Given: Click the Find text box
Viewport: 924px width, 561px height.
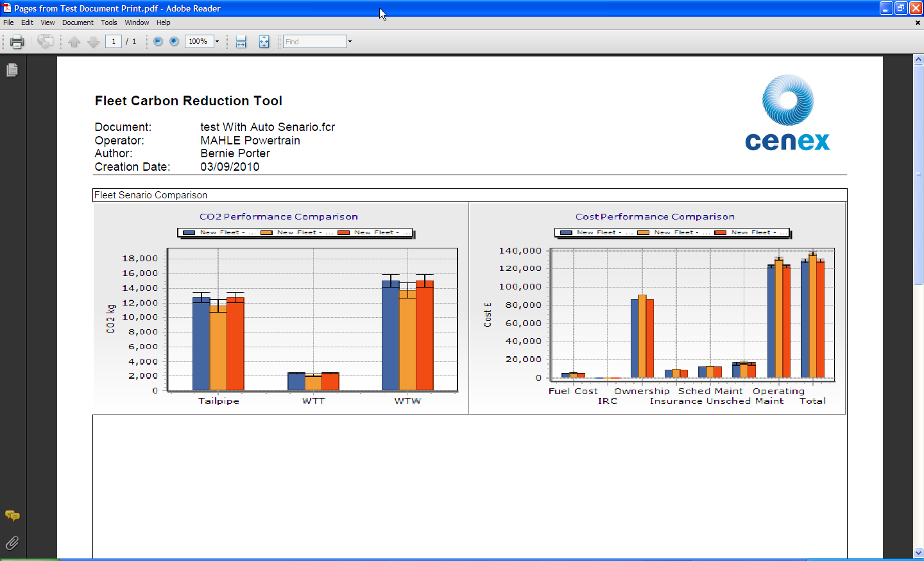Looking at the screenshot, I should (x=315, y=42).
